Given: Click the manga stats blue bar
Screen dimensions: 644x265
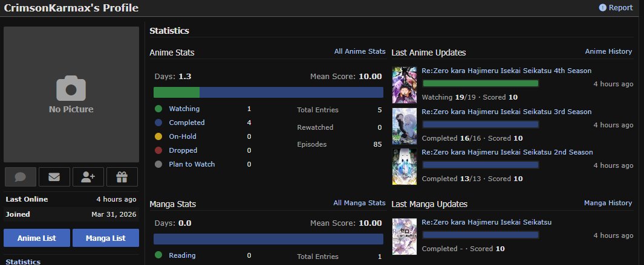Looking at the screenshot, I should [x=268, y=239].
